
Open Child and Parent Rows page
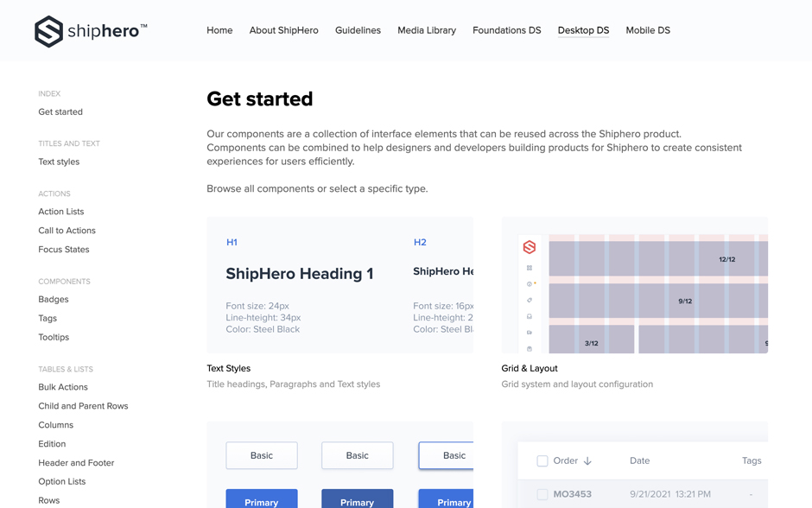(83, 406)
